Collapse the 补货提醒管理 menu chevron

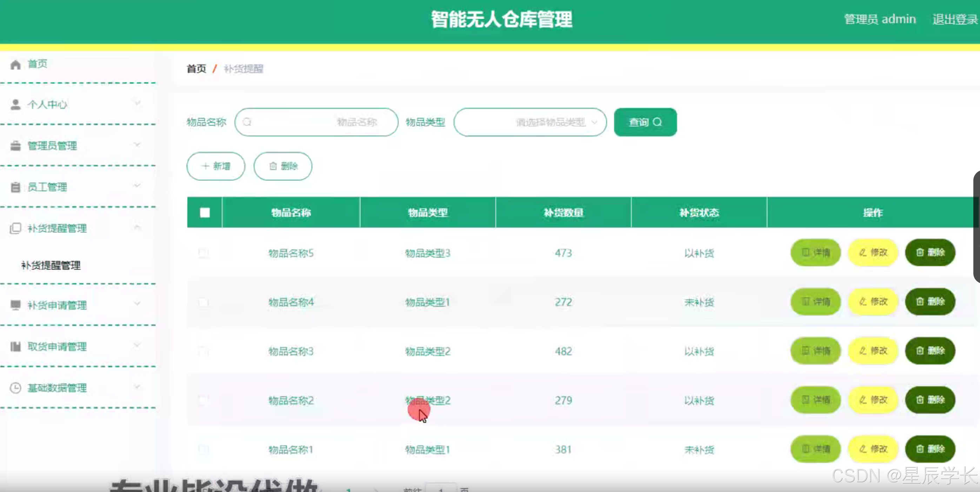(137, 227)
